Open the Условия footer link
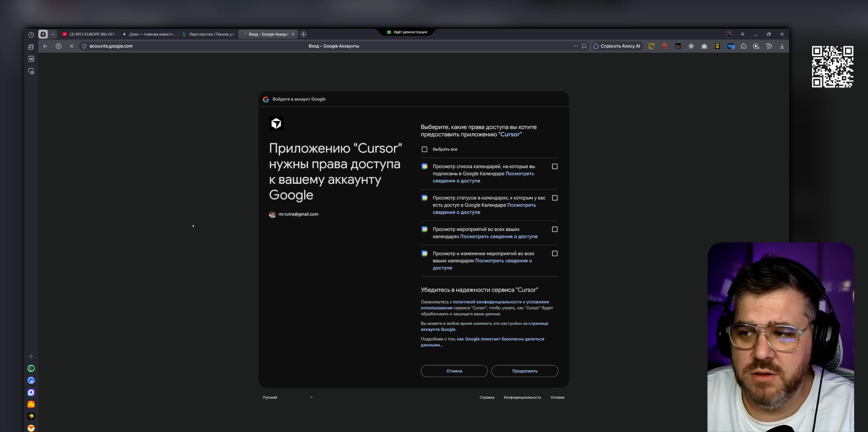The width and height of the screenshot is (868, 432). click(557, 398)
